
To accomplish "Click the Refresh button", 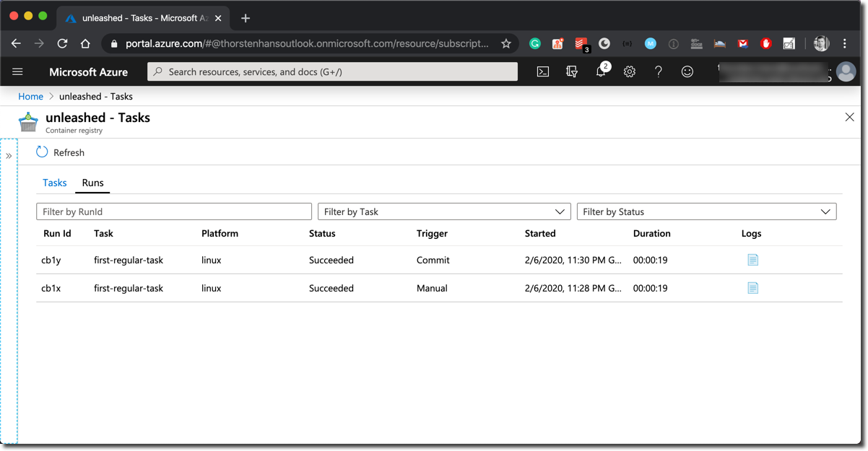I will tap(61, 152).
